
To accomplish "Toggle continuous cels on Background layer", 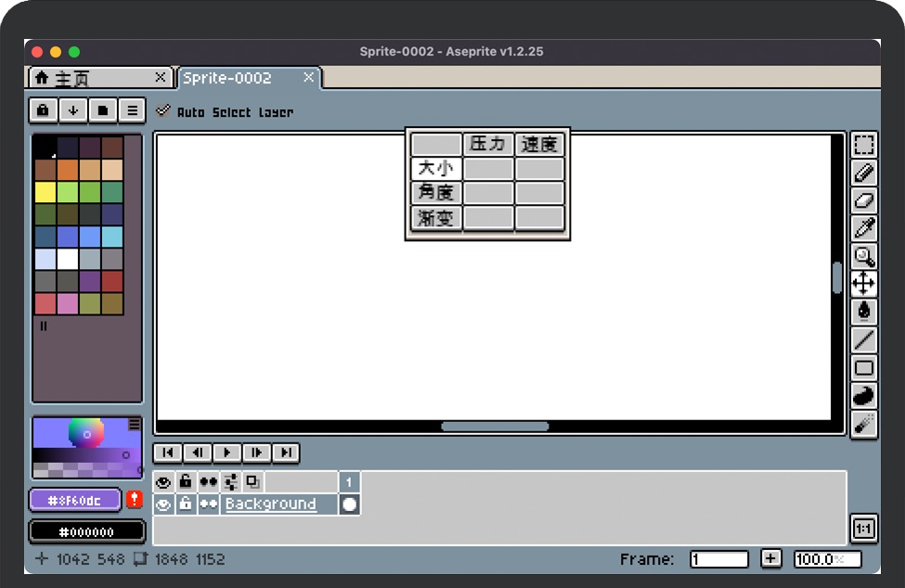I will click(208, 505).
